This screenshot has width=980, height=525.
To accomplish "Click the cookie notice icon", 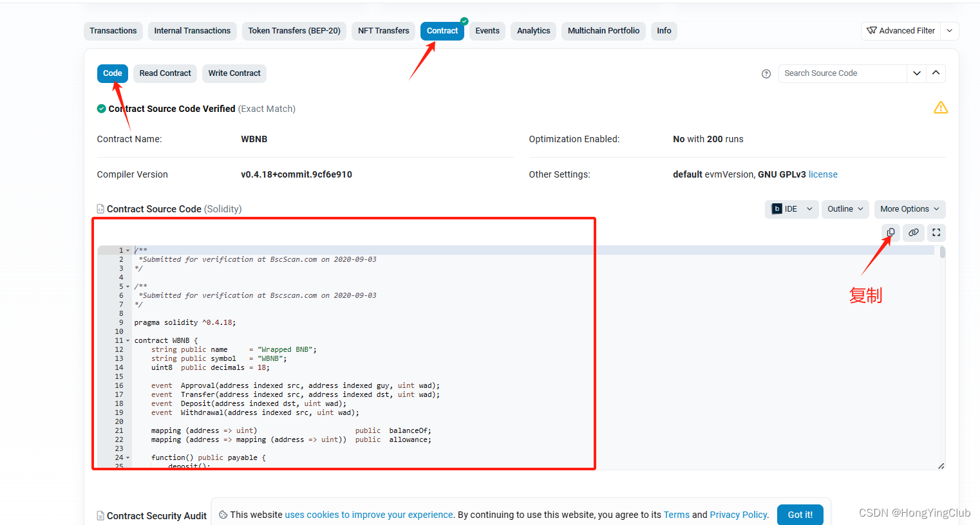I will [x=223, y=515].
